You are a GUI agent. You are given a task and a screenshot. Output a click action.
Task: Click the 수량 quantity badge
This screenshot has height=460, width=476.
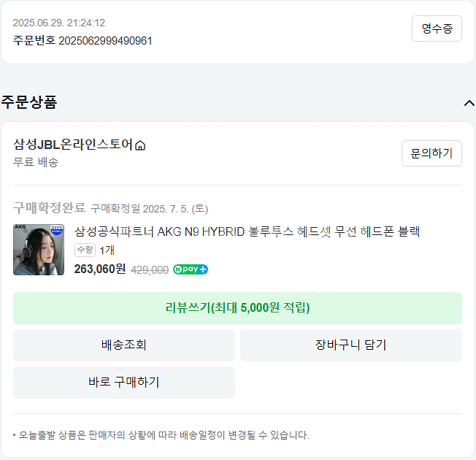pyautogui.click(x=85, y=250)
